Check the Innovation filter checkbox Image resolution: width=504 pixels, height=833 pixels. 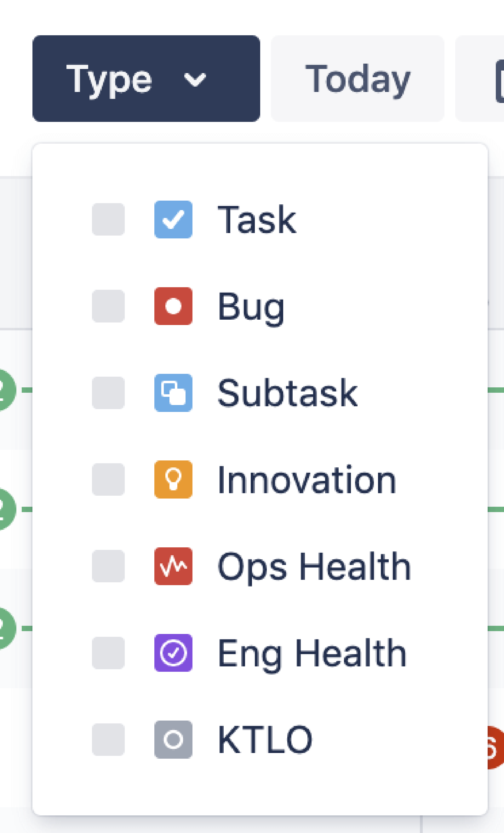coord(108,480)
